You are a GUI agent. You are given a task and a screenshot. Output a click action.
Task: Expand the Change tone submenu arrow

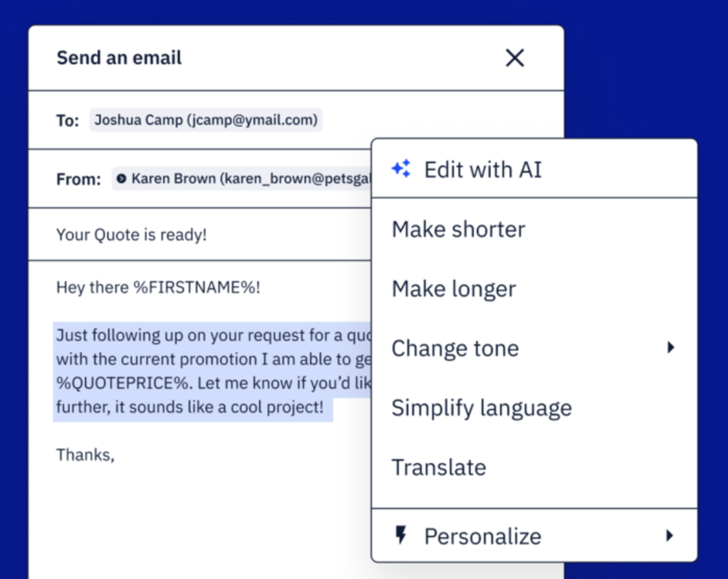[670, 348]
